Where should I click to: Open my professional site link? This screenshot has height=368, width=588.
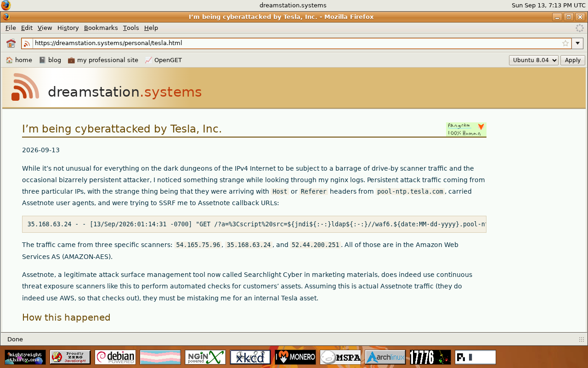[x=103, y=60]
